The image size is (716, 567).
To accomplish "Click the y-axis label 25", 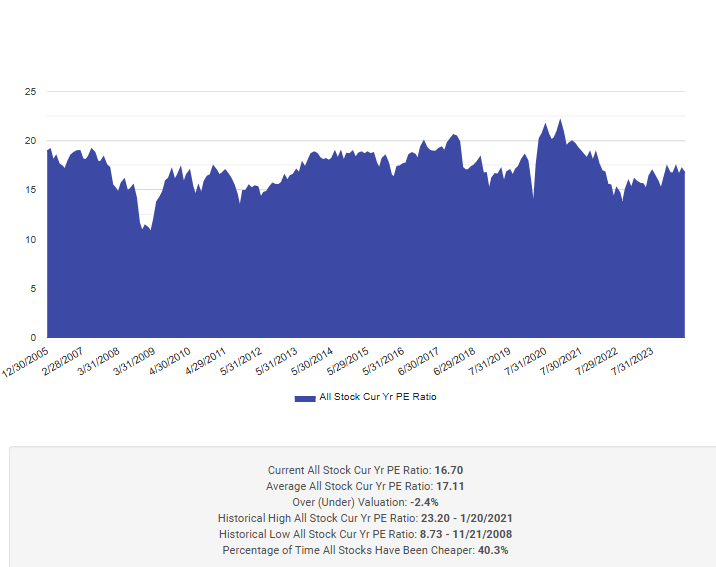I will pos(30,92).
